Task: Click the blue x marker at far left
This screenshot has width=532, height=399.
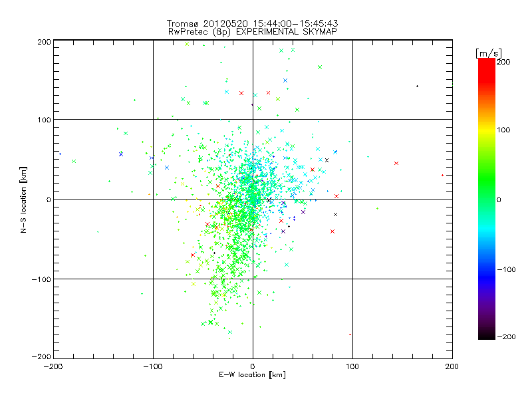Action: coord(121,154)
